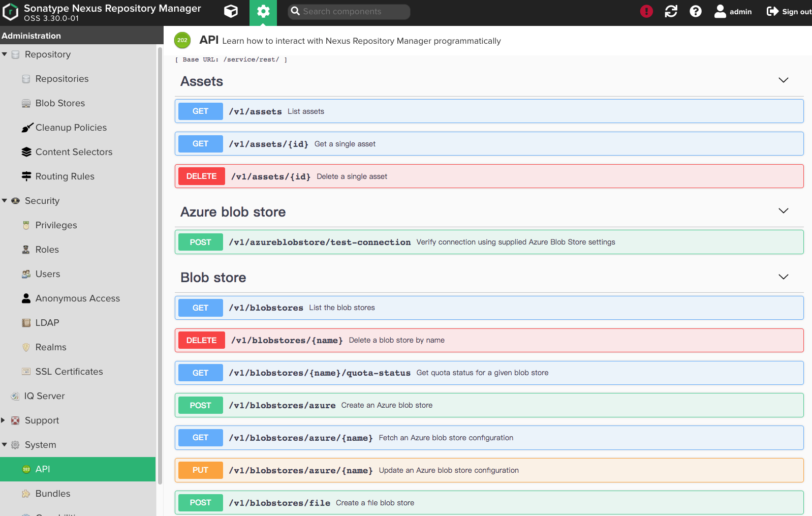812x516 pixels.
Task: Expand the Support tree section
Action: (x=3, y=420)
